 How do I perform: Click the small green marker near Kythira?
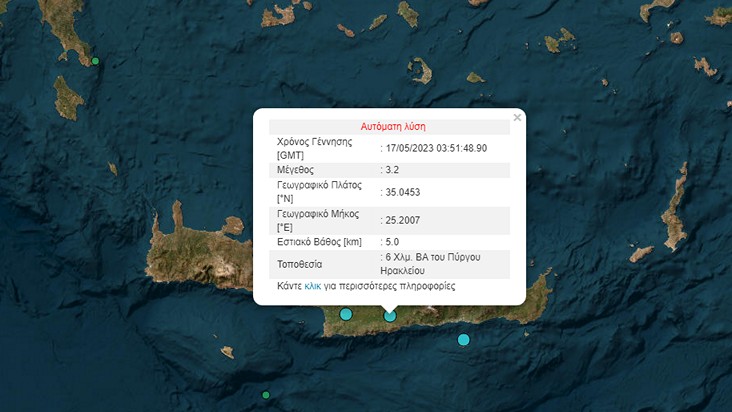[x=96, y=62]
